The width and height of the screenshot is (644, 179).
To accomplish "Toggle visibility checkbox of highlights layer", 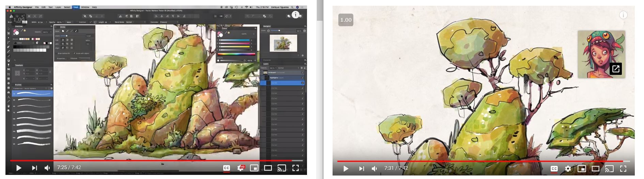I will pos(303,78).
